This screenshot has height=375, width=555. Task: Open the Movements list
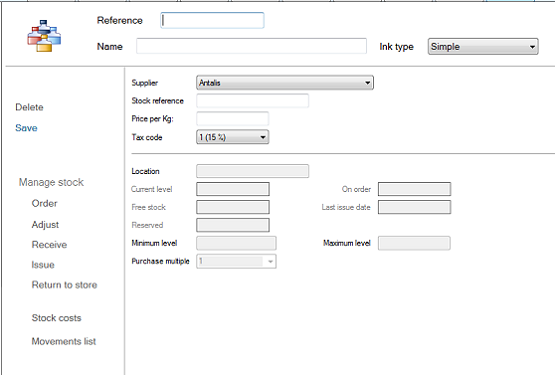tap(64, 341)
